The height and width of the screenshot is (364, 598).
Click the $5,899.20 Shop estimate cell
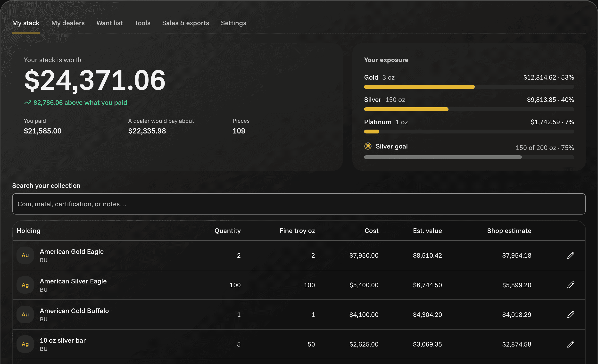click(x=517, y=285)
